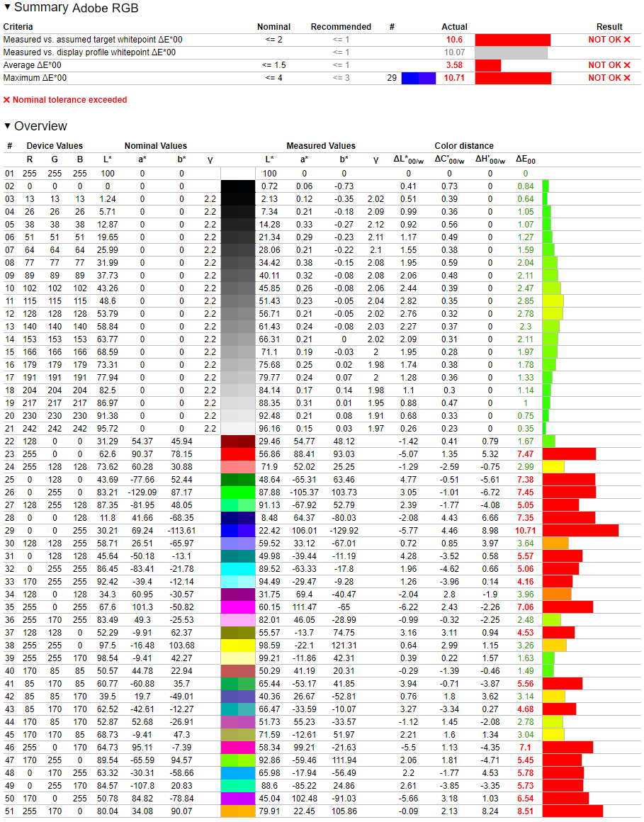The width and height of the screenshot is (644, 822).
Task: Click the ΔE00 value 10.71 in row 29
Action: tap(526, 531)
